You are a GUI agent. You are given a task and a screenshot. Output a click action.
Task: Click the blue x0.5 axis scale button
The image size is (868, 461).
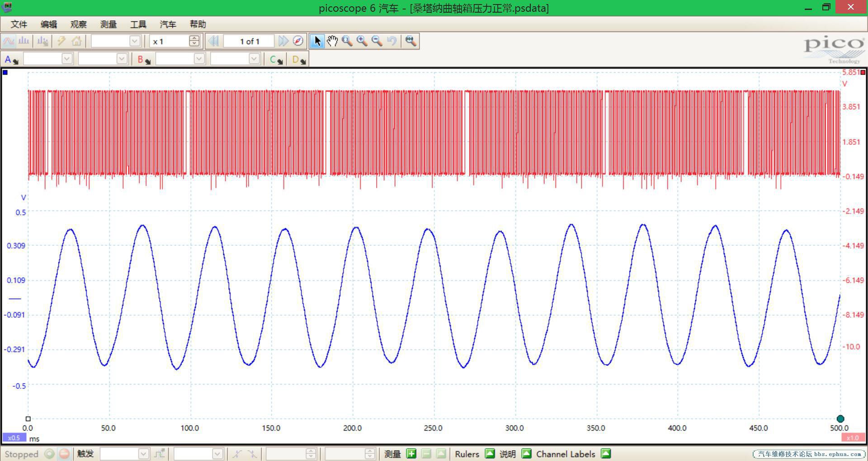click(14, 437)
